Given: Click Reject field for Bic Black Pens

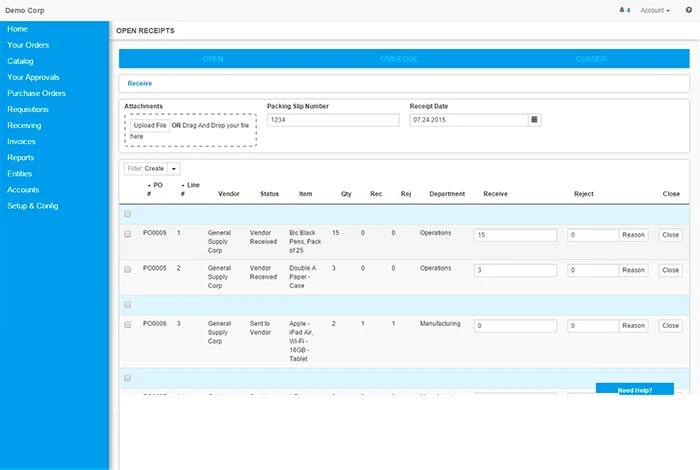Looking at the screenshot, I should (x=593, y=235).
